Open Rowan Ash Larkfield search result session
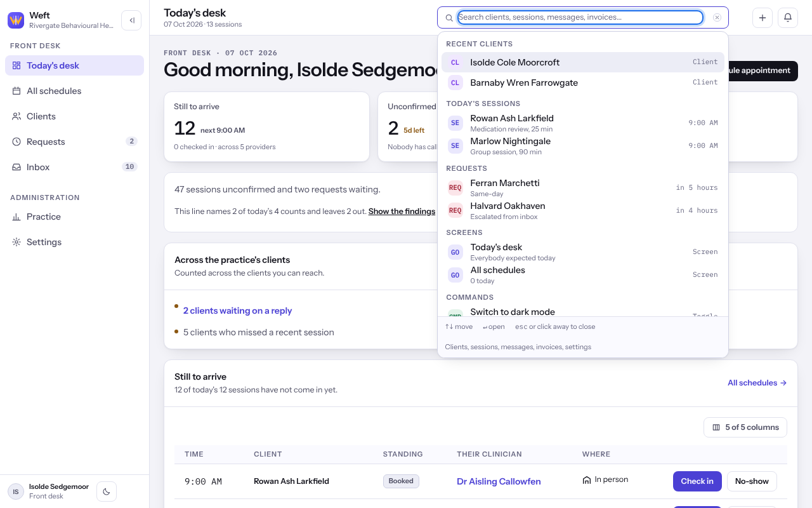 [583, 123]
